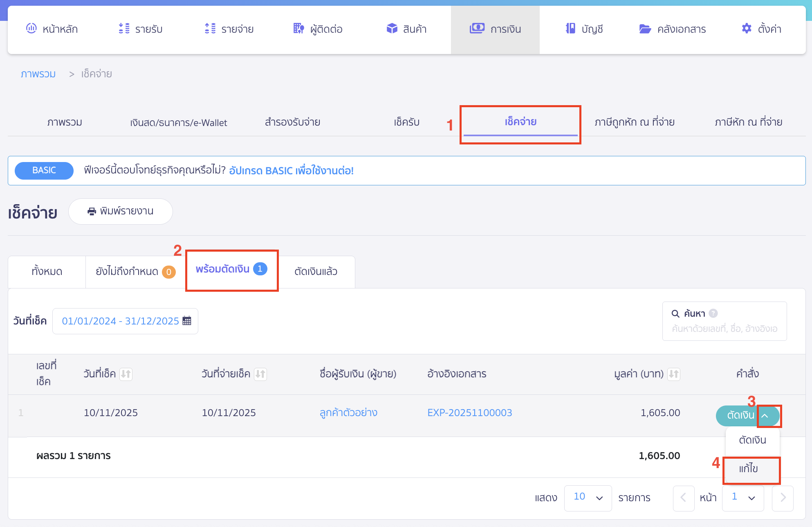
Task: Open the รายจ่าย expenses section icon
Action: pos(210,29)
